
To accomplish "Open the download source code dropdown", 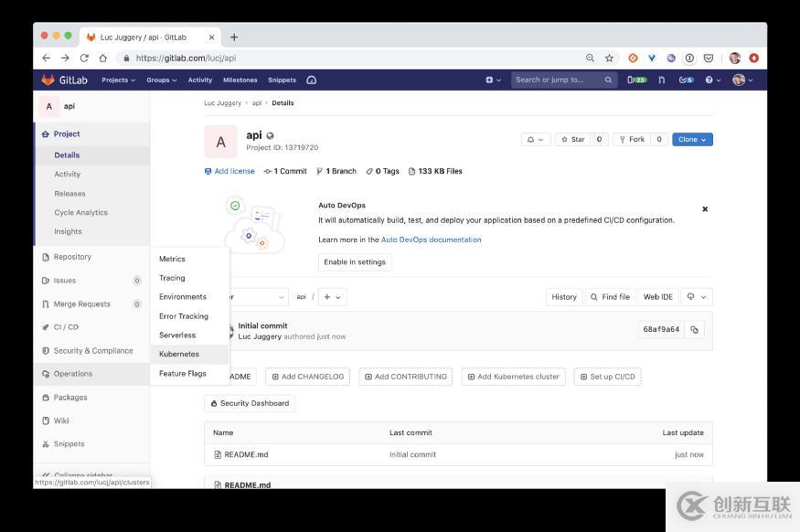I will click(696, 297).
